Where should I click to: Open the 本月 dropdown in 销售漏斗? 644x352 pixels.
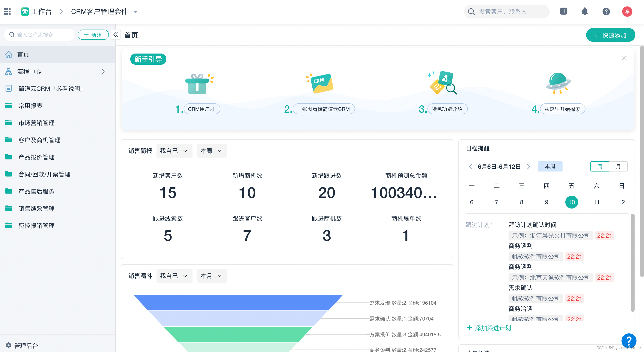point(212,276)
